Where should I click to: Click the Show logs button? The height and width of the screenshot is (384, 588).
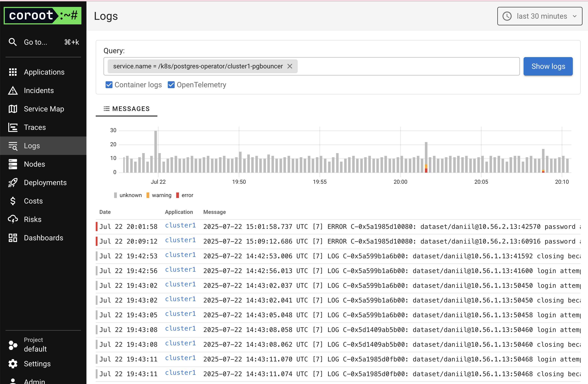(x=548, y=66)
